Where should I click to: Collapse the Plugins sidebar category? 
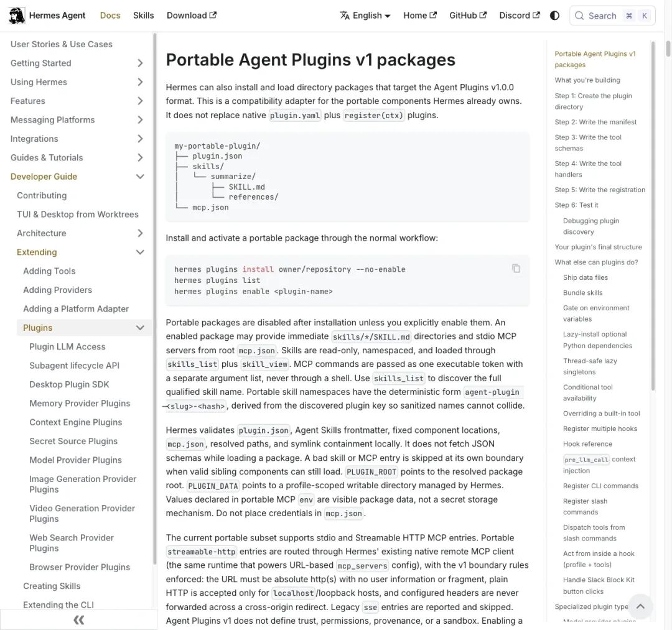pyautogui.click(x=140, y=328)
